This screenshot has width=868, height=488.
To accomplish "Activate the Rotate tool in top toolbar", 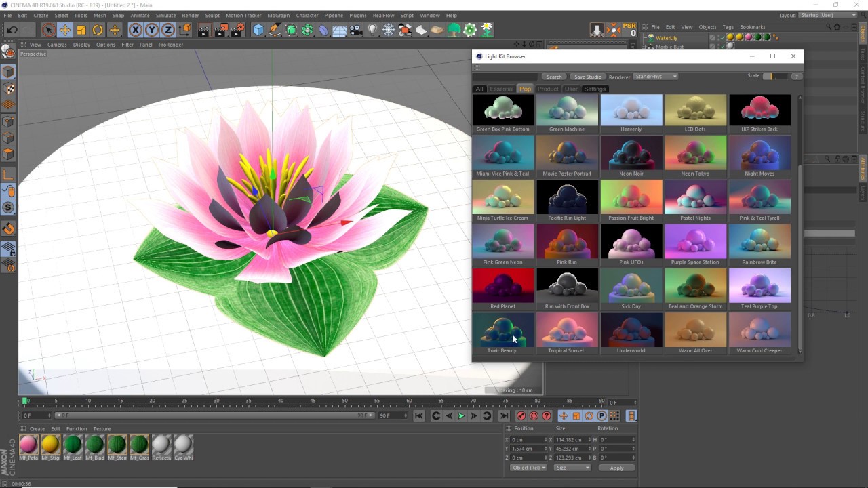I will [98, 30].
